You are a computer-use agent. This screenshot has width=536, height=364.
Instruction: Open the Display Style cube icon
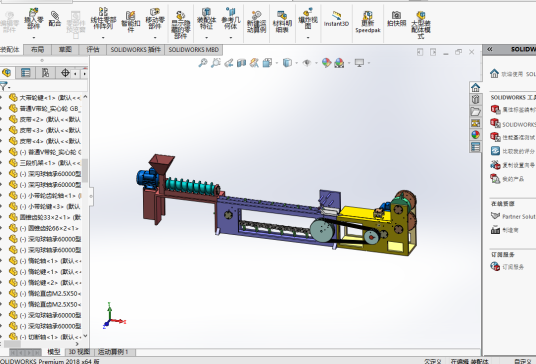click(x=287, y=63)
